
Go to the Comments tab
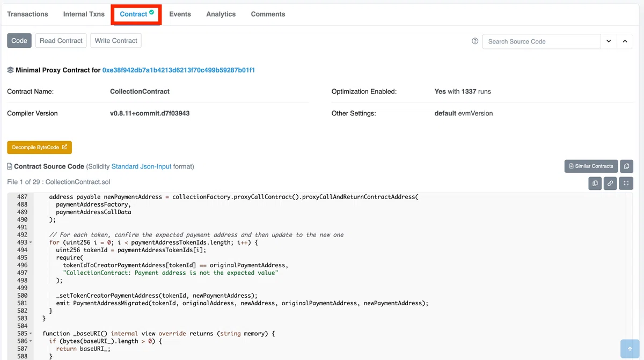pos(268,14)
